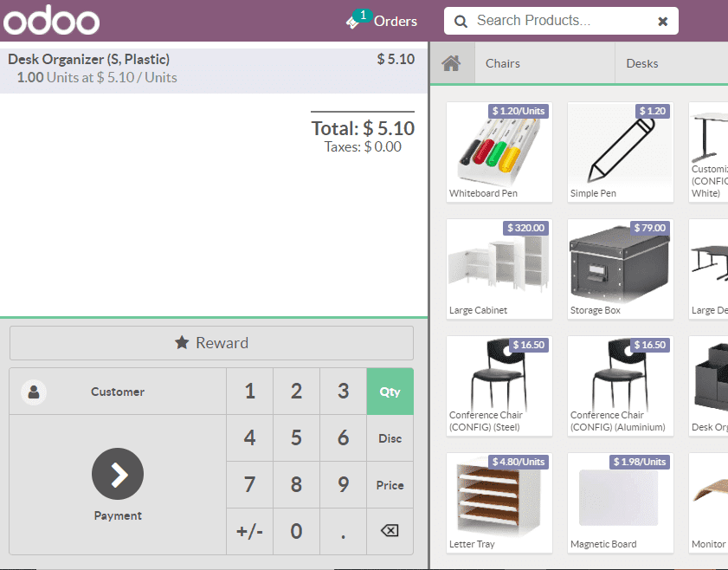Screen dimensions: 728x570
Task: Click the $ 320.00 price tag
Action: pyautogui.click(x=525, y=228)
